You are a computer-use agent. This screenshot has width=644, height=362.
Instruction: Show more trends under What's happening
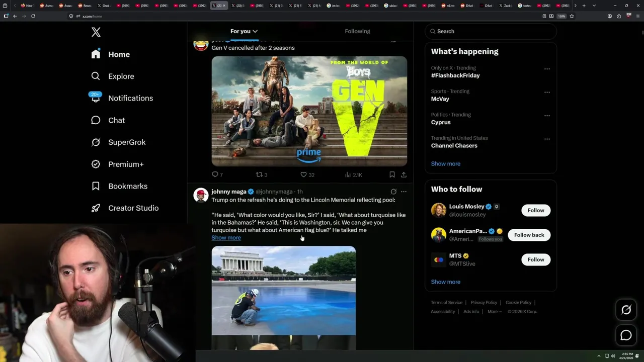pyautogui.click(x=446, y=164)
